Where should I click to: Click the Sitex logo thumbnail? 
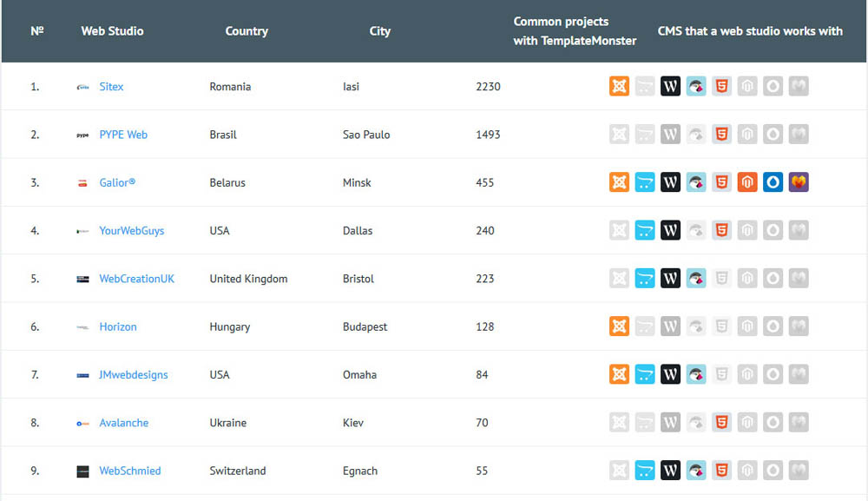[x=82, y=87]
